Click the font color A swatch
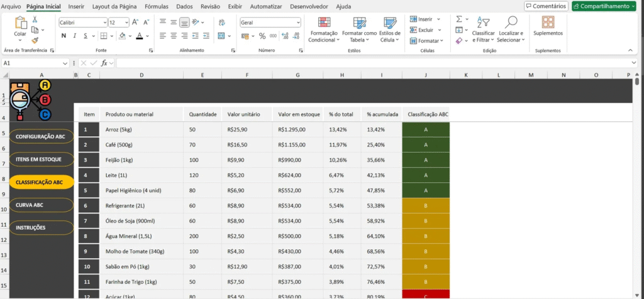The image size is (644, 299). coord(139,36)
